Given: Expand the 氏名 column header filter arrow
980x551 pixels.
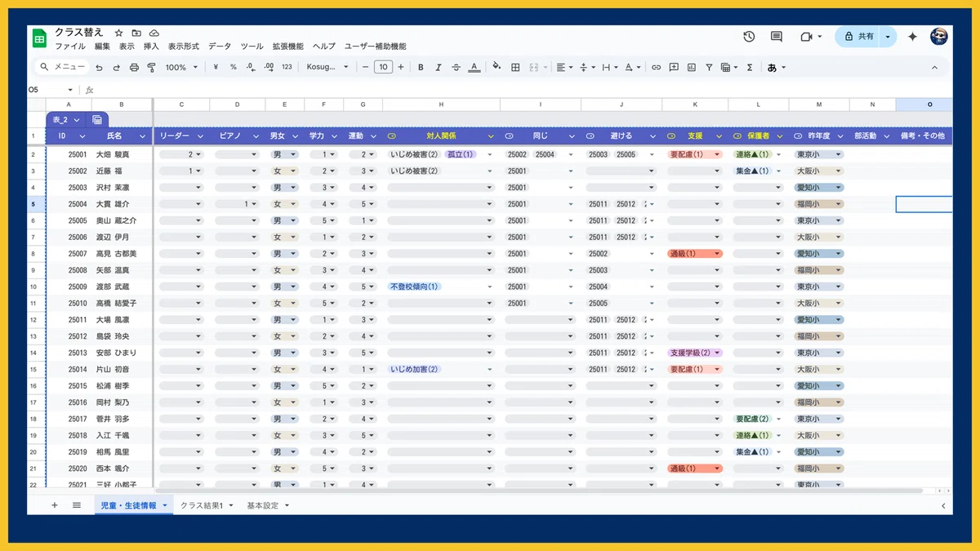Looking at the screenshot, I should pyautogui.click(x=143, y=136).
